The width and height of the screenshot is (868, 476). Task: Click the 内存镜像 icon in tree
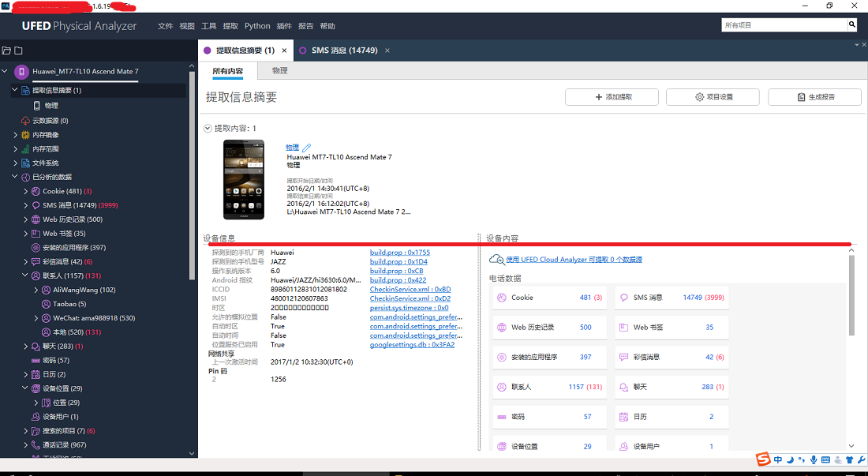pyautogui.click(x=25, y=134)
